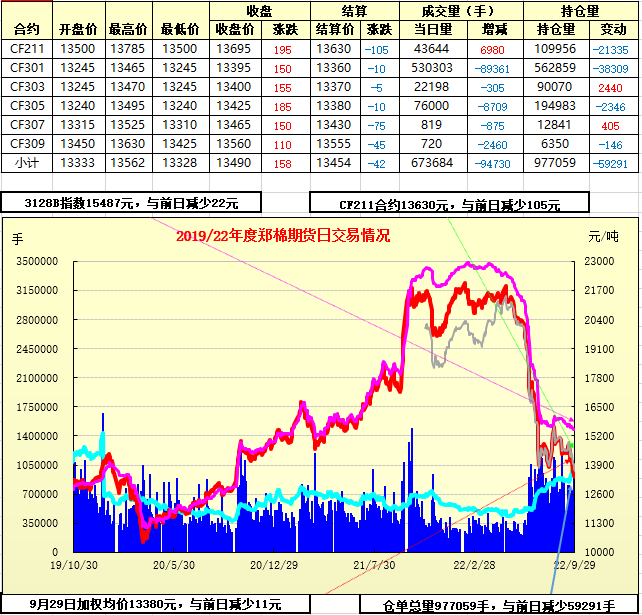Click the 仓单总量977059手 text box
Image resolution: width=642 pixels, height=615 pixels.
coord(499,605)
